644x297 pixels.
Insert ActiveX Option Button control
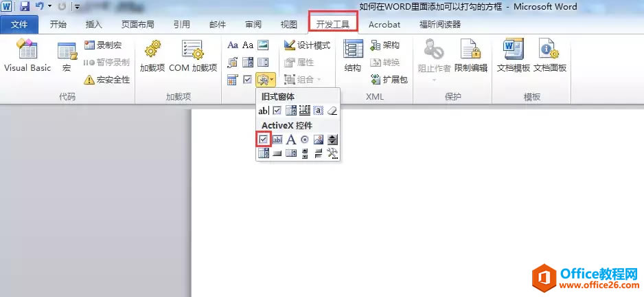click(x=305, y=140)
